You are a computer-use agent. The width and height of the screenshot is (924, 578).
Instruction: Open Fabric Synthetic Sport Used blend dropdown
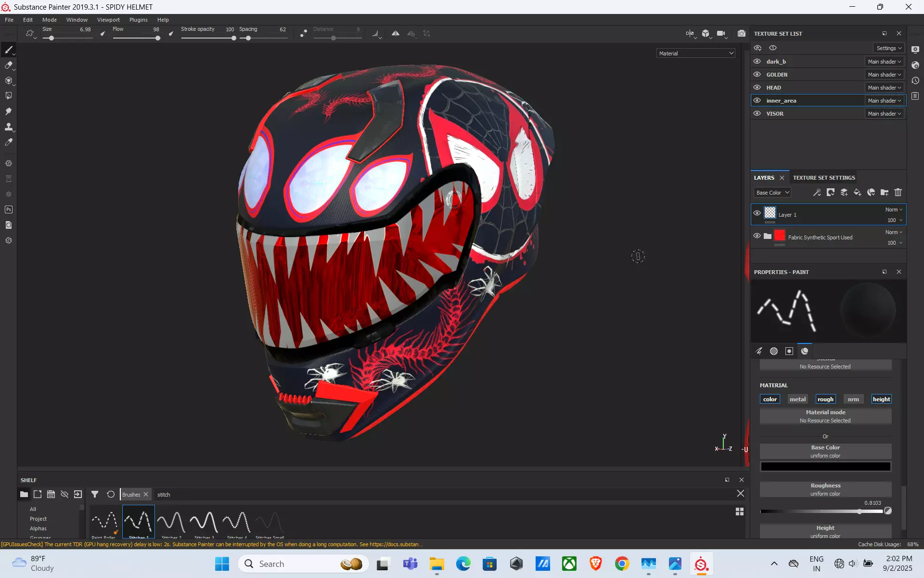(x=894, y=232)
